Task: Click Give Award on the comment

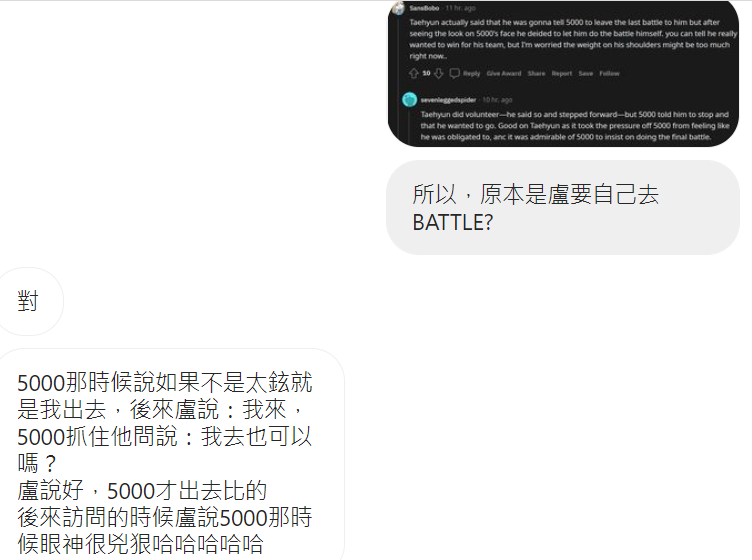Action: tap(504, 73)
